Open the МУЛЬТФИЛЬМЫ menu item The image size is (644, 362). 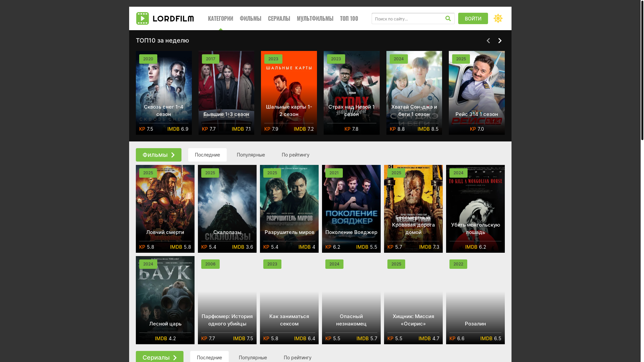click(315, 18)
